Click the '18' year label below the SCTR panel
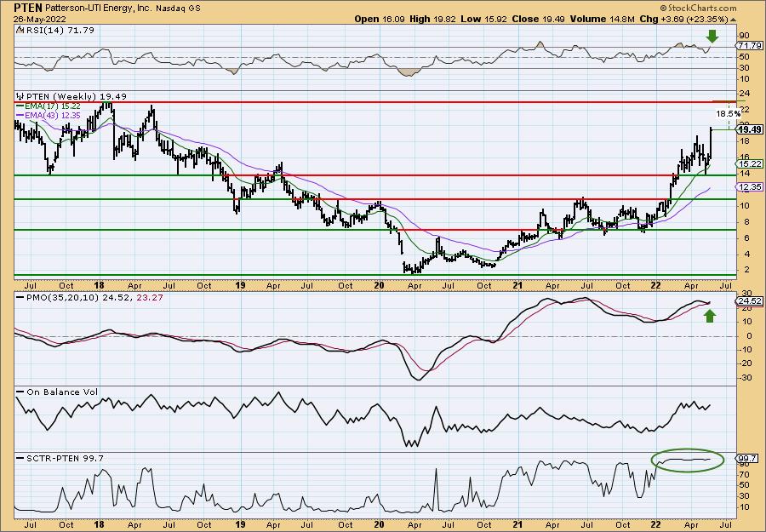This screenshot has width=766, height=532. pos(99,524)
